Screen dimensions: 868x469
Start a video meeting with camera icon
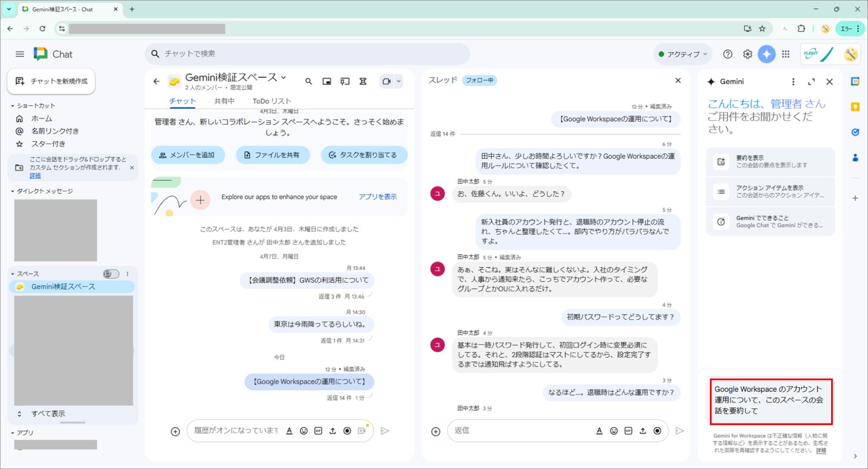(386, 81)
